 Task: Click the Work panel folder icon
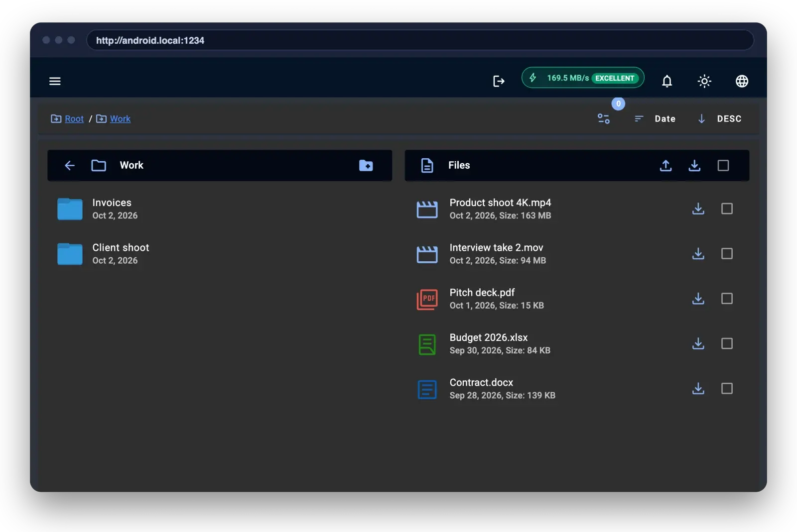pos(99,165)
